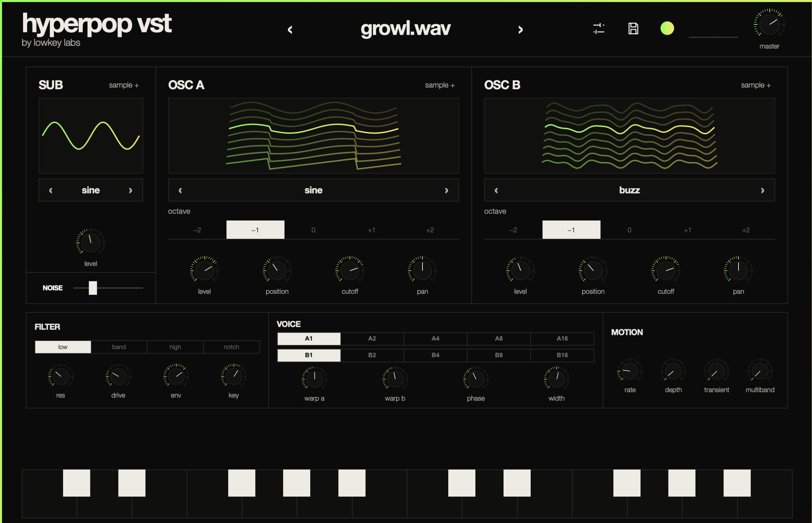Click the SUB level knob
The image size is (812, 523).
[x=90, y=242]
